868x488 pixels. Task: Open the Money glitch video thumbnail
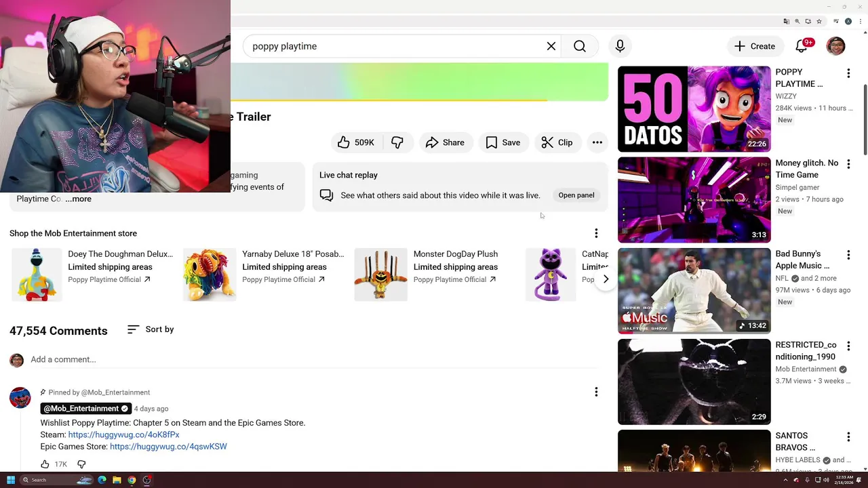pos(694,200)
